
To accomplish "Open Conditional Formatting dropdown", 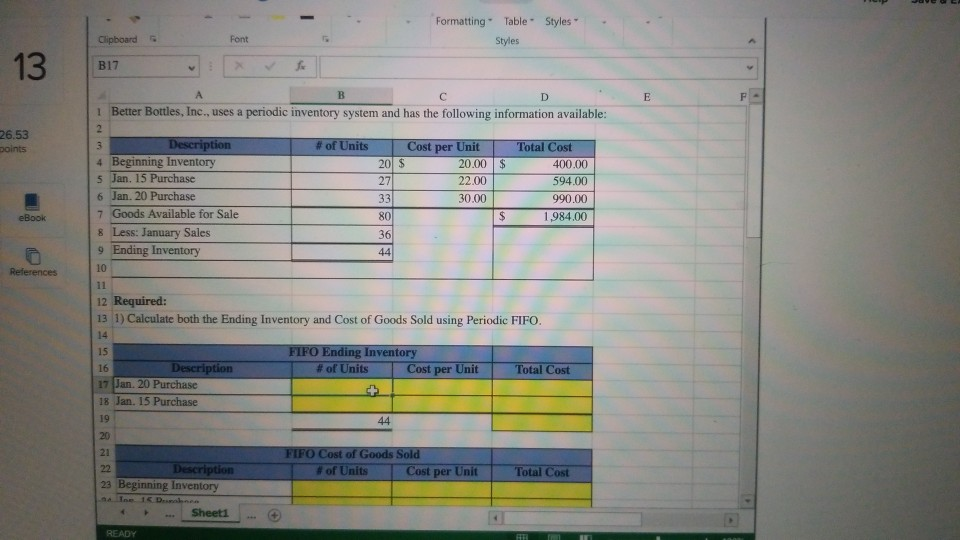I will [x=463, y=21].
